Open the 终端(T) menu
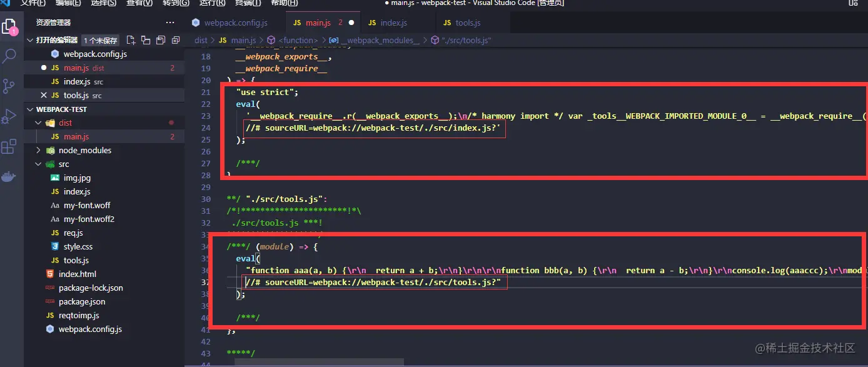Screen dimensions: 868x367 point(248,3)
